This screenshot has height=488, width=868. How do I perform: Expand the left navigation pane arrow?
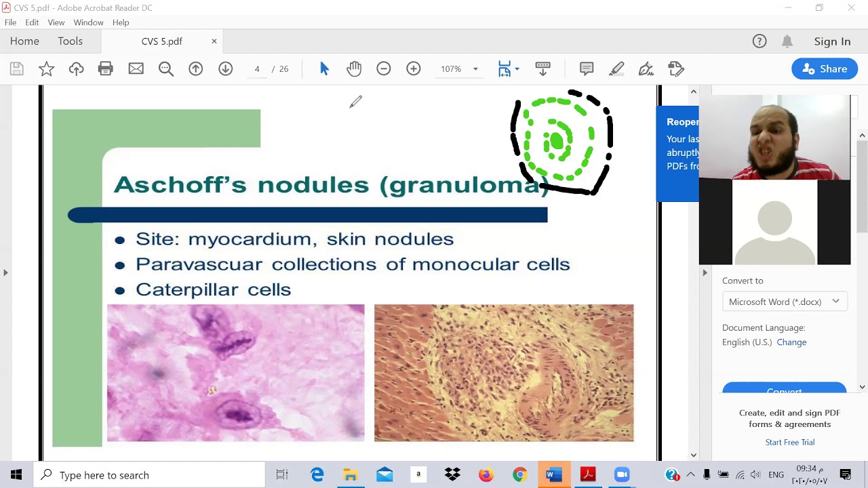5,272
